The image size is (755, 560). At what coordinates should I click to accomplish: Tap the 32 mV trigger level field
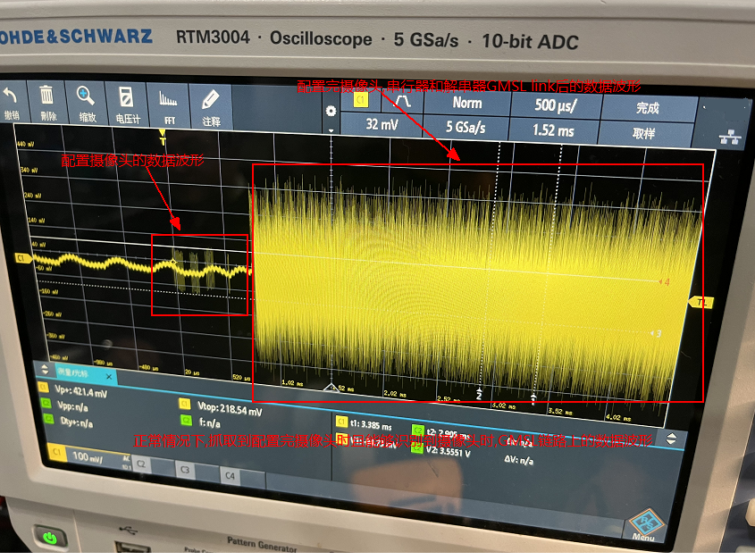click(x=382, y=125)
